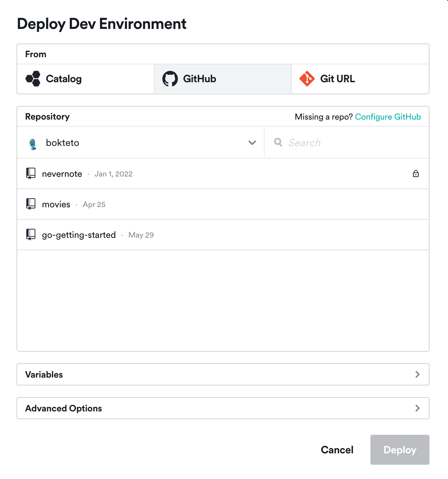The image size is (448, 479).
Task: Click the lock icon on the nevernote row
Action: [x=416, y=174]
